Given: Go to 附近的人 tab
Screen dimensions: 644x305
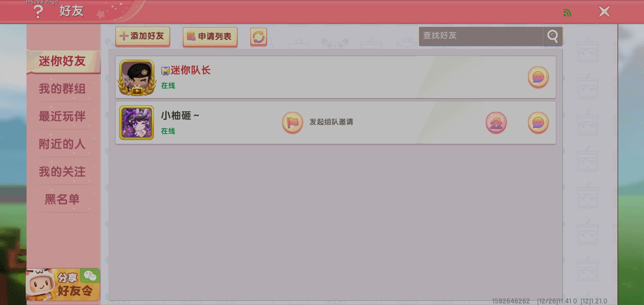Looking at the screenshot, I should tap(62, 144).
